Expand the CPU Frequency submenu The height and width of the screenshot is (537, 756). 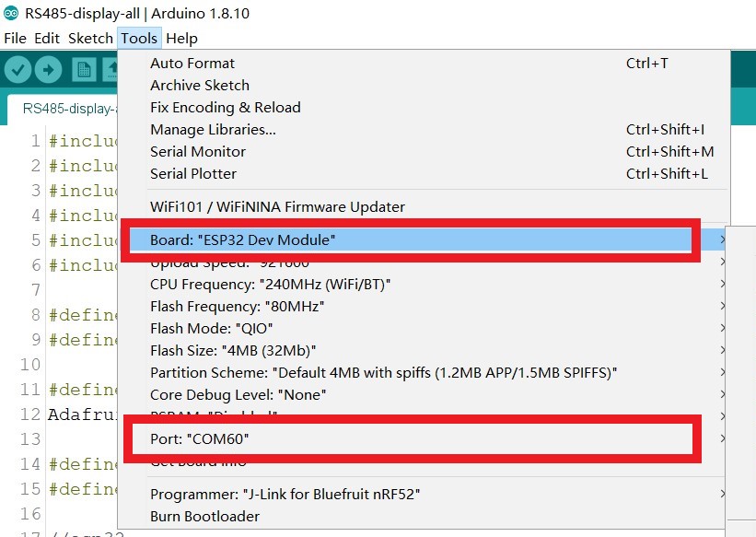tap(422, 285)
